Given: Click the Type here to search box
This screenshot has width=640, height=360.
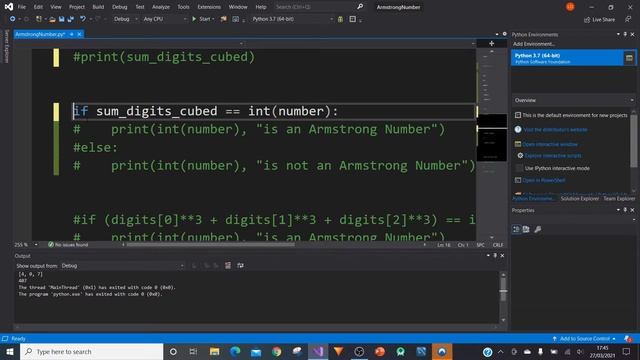Looking at the screenshot, I should pos(92,351).
